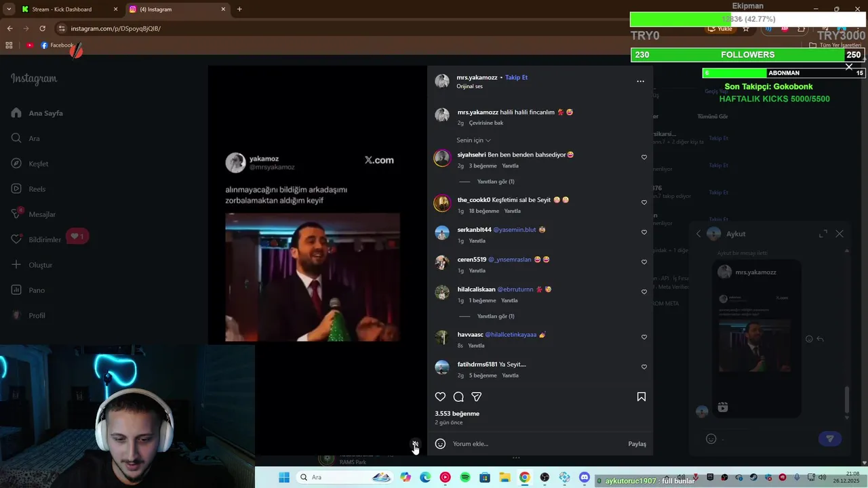Click Paylaş to post comment
The height and width of the screenshot is (488, 868).
tap(637, 444)
